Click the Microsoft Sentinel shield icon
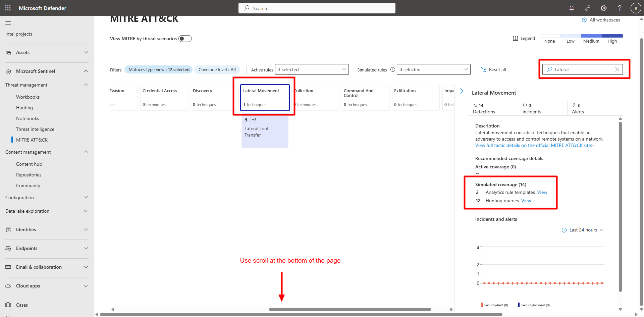The width and height of the screenshot is (644, 317). tap(8, 71)
